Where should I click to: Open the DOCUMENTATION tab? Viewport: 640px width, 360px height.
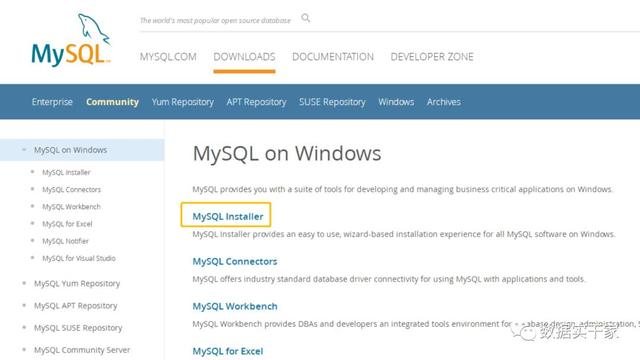(333, 57)
